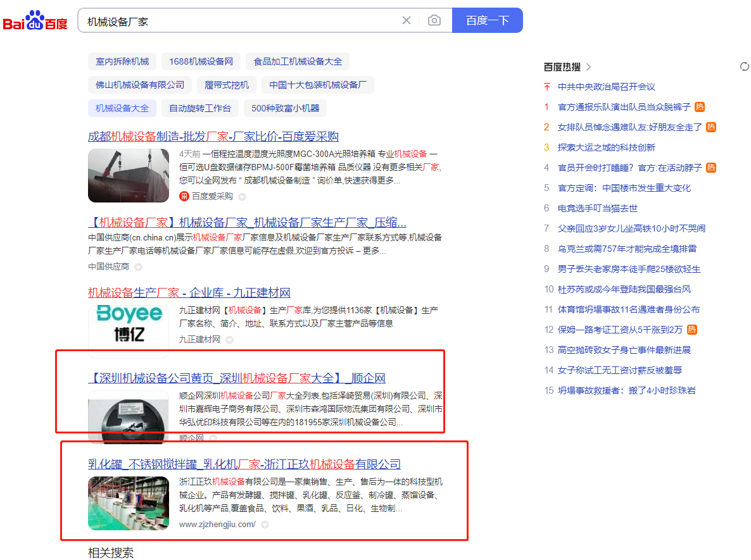Refresh the 百度热搜 list icon
Viewport: 751px width, 560px height.
(x=744, y=66)
